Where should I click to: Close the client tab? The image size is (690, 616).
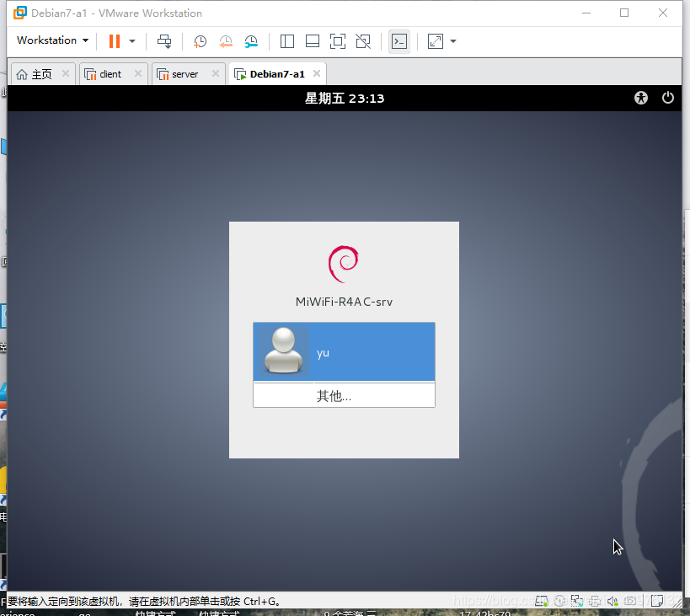click(x=138, y=73)
